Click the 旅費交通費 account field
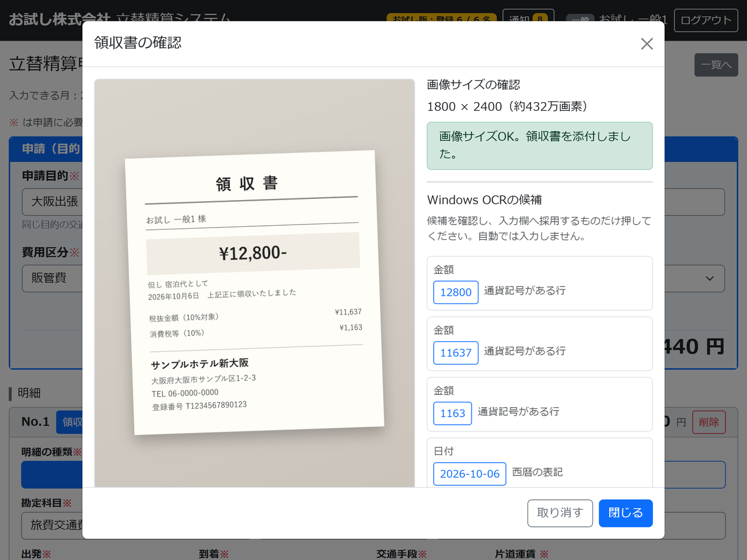The height and width of the screenshot is (560, 747). click(53, 526)
